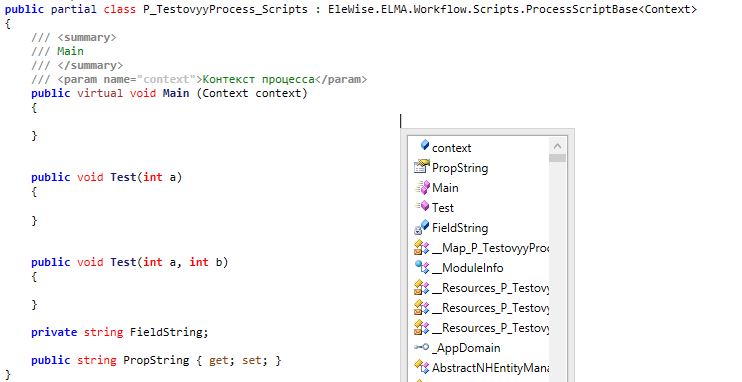
Task: Choose 'Test' from the completion list
Action: (443, 208)
